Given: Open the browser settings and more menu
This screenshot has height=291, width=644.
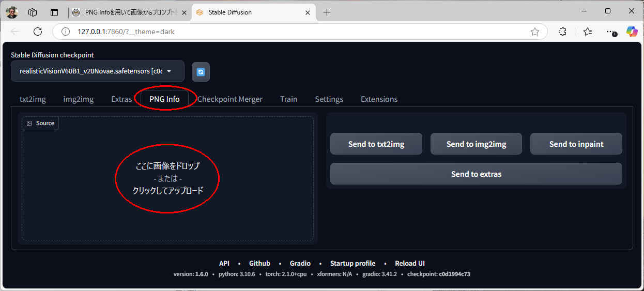Looking at the screenshot, I should [610, 32].
